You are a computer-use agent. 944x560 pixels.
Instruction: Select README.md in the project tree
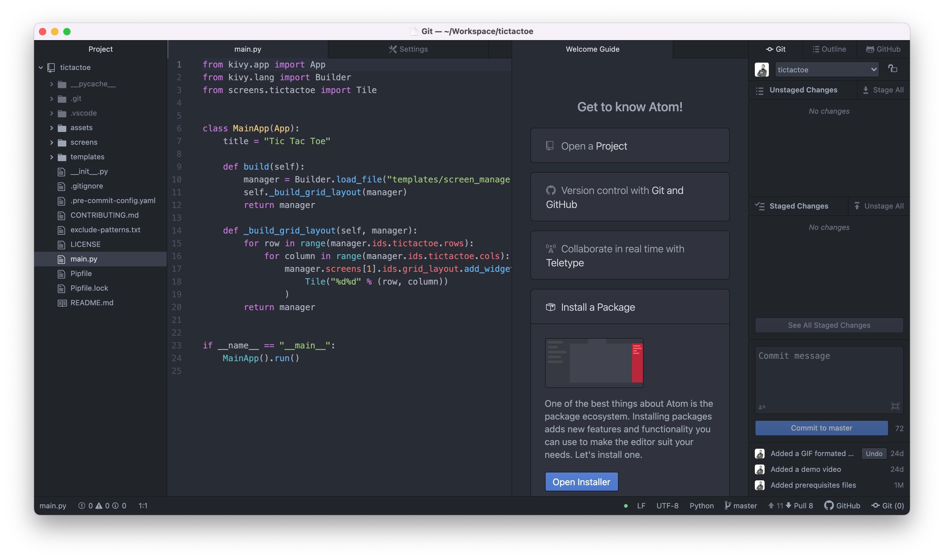(x=92, y=302)
